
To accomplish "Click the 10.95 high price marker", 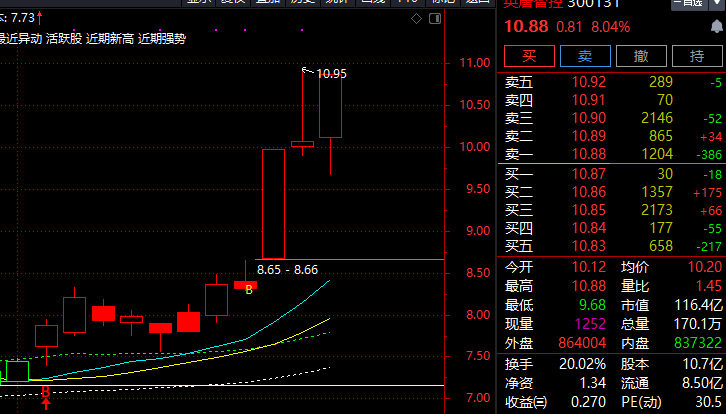I will point(331,73).
